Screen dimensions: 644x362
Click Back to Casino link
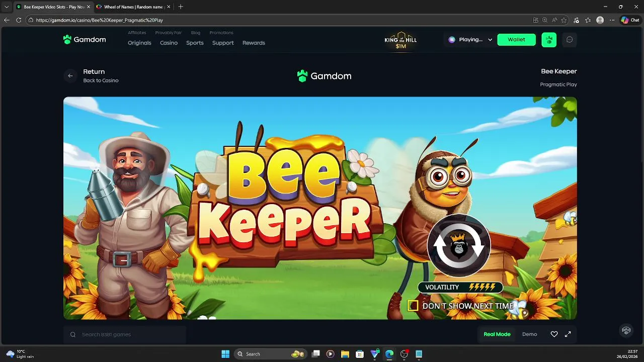[101, 80]
